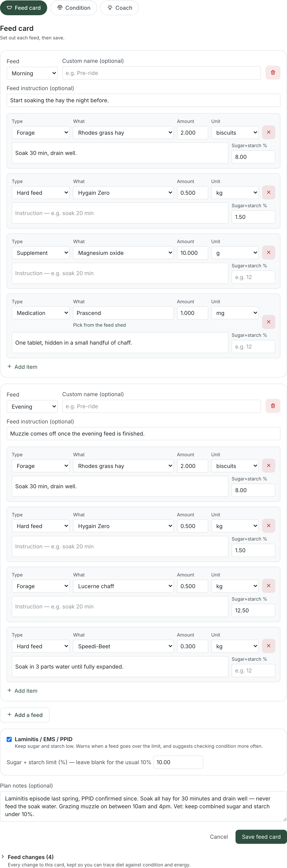Click the Cancel button
Screen dimensions: 287x868
(219, 837)
